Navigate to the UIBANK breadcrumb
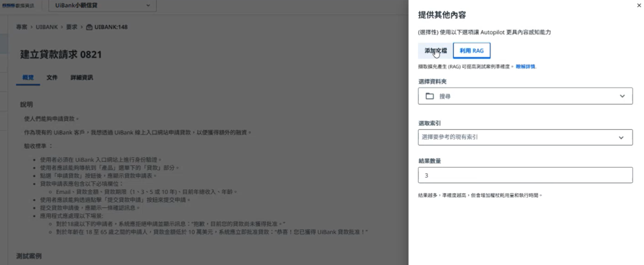Screen dimensions: 644x265 [46, 27]
